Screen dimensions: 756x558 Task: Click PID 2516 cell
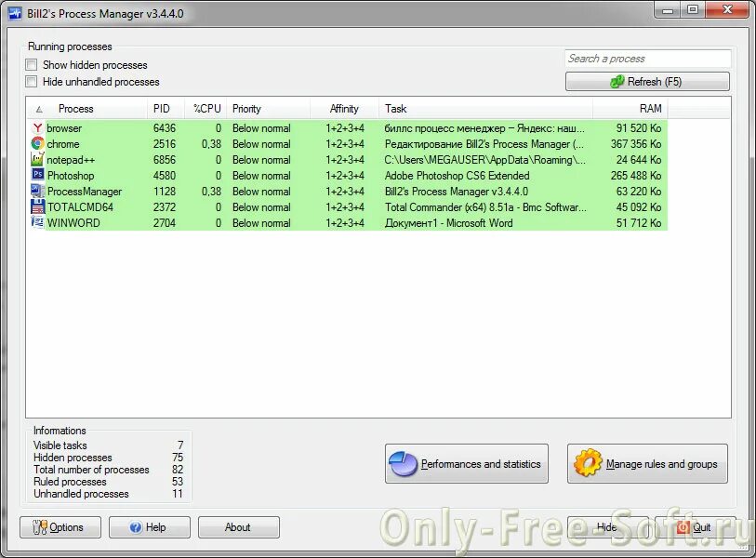click(x=165, y=144)
